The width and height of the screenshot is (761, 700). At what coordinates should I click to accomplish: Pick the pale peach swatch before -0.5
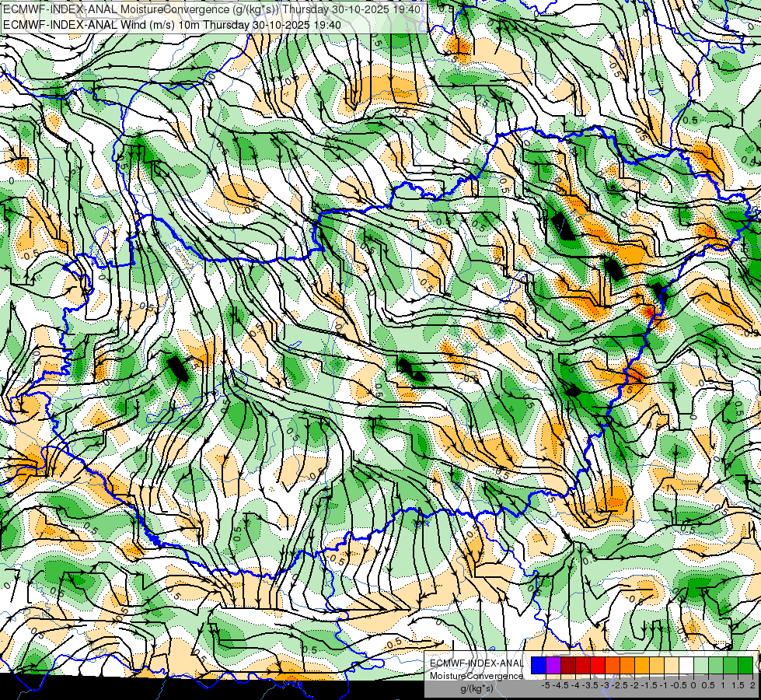(672, 666)
